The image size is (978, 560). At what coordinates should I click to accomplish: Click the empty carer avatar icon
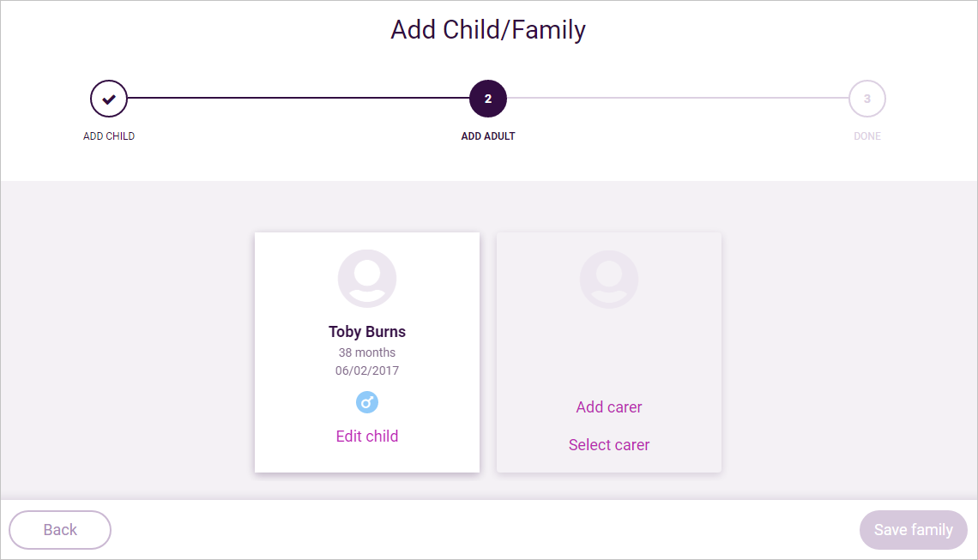609,279
